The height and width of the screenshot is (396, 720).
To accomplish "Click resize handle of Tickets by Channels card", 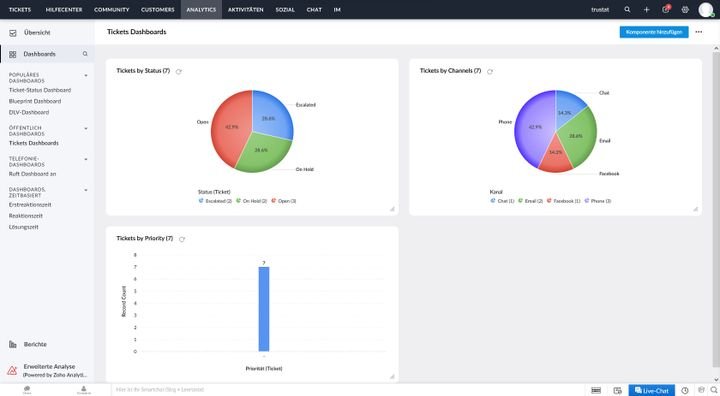I will [695, 209].
